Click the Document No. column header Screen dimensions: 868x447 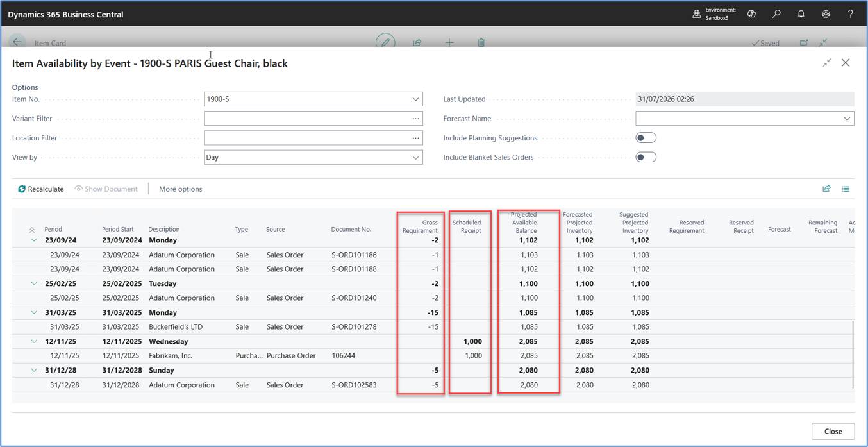click(351, 229)
